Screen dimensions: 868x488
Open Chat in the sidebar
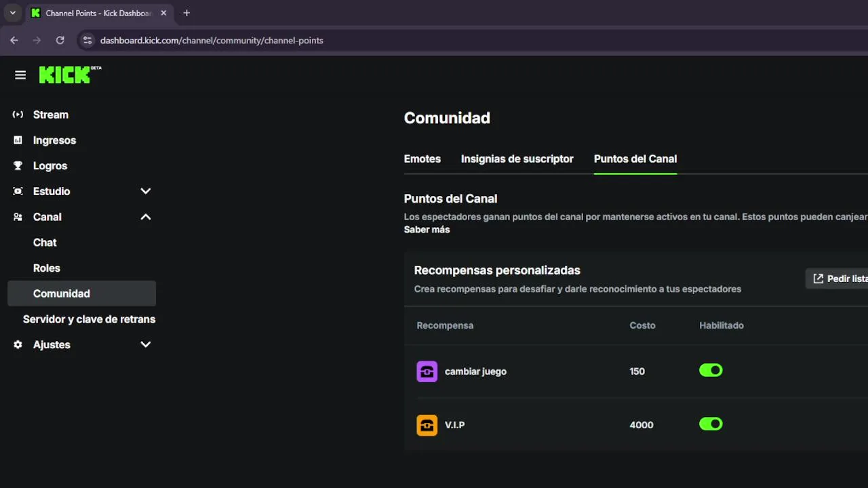(45, 243)
